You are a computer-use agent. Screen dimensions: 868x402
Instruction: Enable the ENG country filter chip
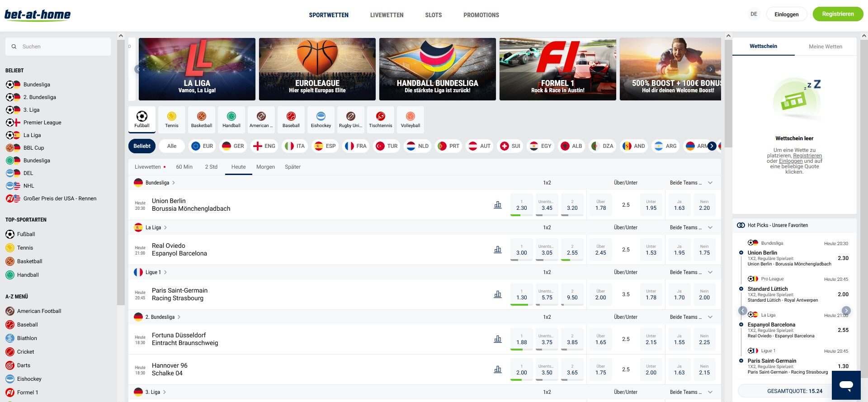click(264, 146)
